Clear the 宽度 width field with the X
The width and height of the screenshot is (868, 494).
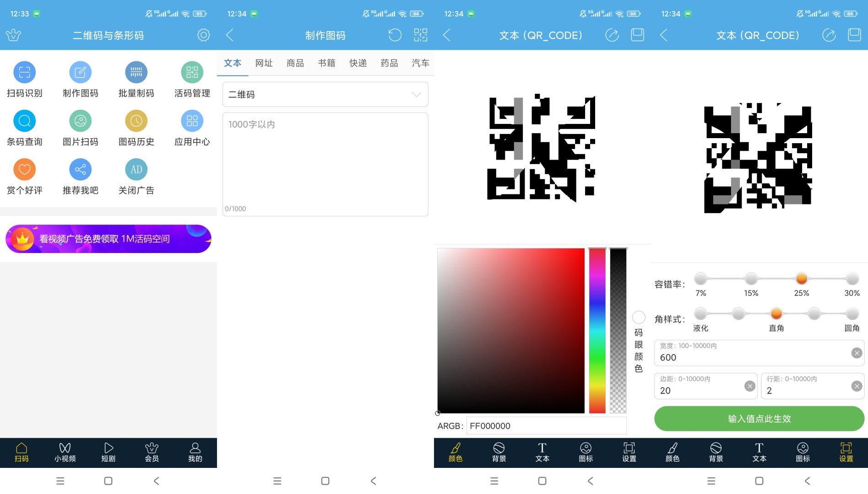857,353
